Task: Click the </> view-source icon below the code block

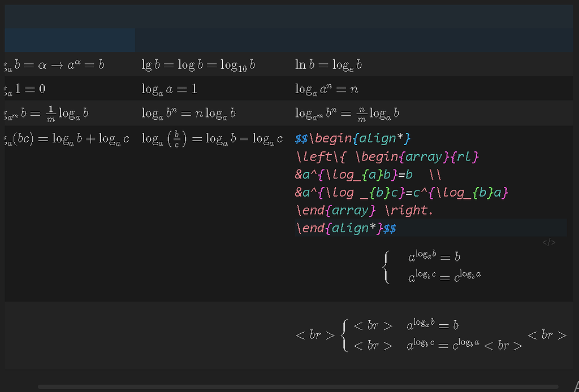Action: pos(549,242)
